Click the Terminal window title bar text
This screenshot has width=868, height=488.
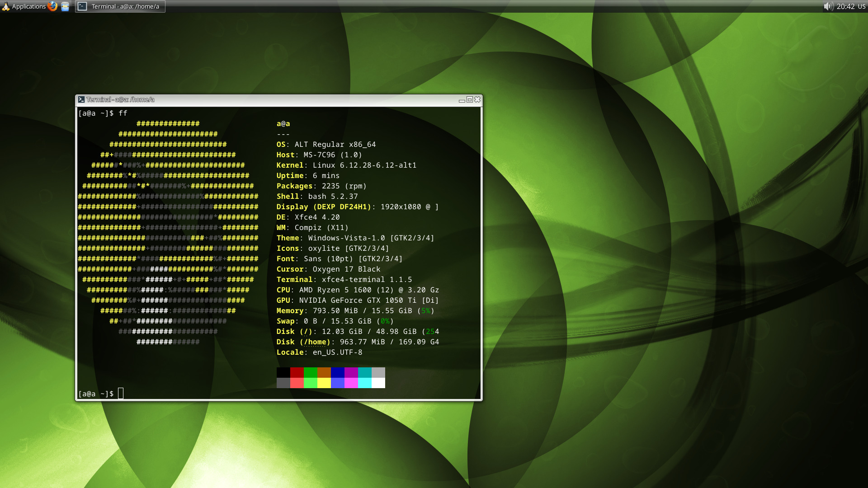click(x=120, y=99)
